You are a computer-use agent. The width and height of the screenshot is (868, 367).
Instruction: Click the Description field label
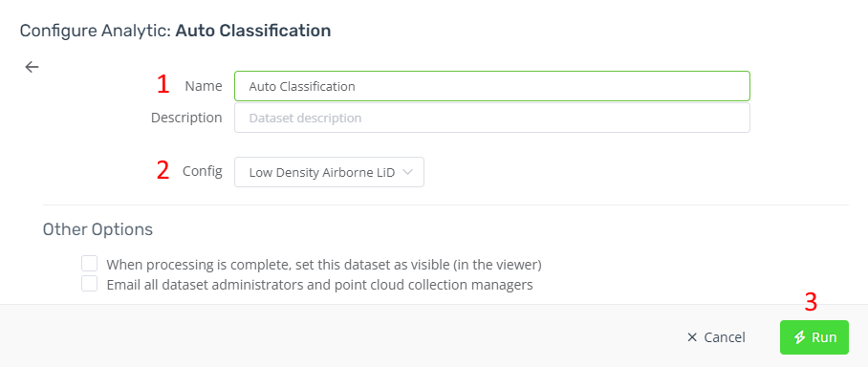pyautogui.click(x=186, y=118)
